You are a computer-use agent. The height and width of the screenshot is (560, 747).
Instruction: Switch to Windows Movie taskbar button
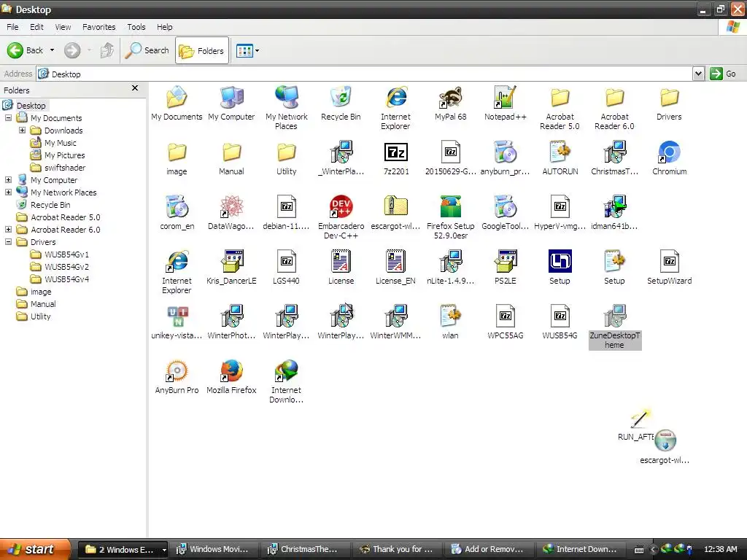pos(213,550)
